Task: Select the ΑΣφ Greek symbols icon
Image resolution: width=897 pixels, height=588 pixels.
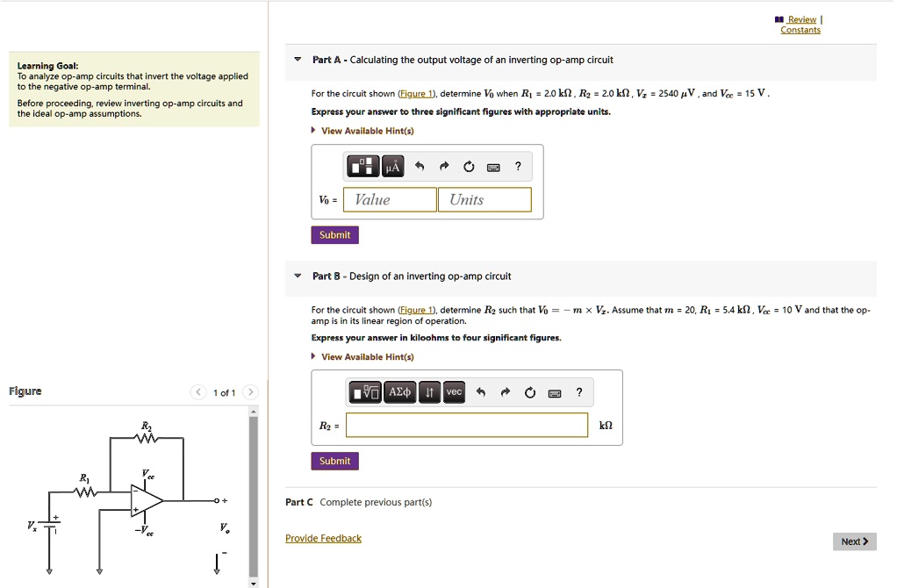Action: (x=400, y=392)
